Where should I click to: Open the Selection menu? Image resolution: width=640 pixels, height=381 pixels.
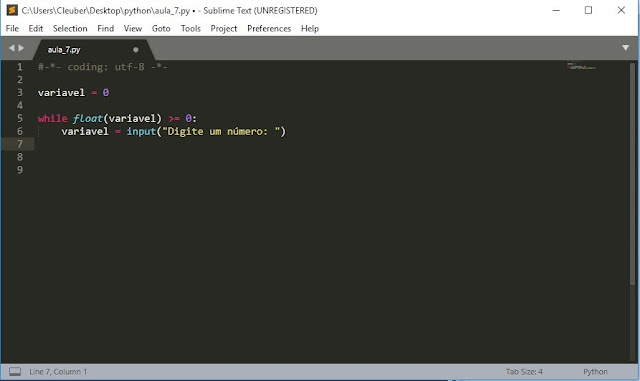(x=70, y=29)
